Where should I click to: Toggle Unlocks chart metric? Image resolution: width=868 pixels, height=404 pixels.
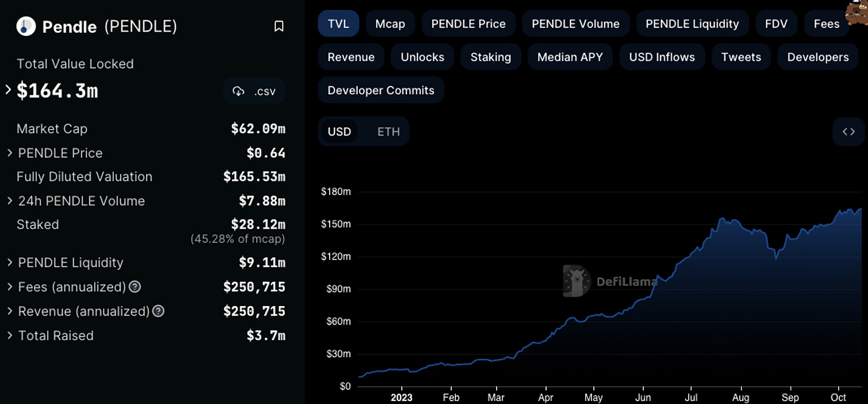423,57
